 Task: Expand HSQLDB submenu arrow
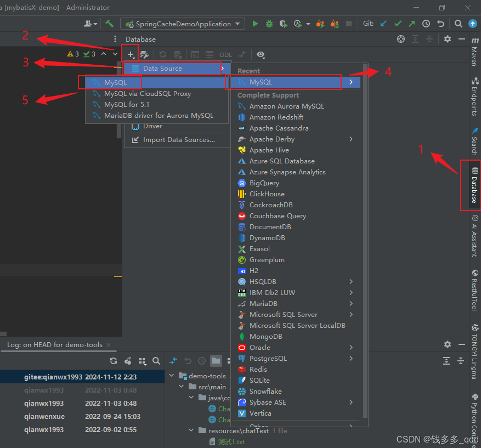[x=351, y=281]
